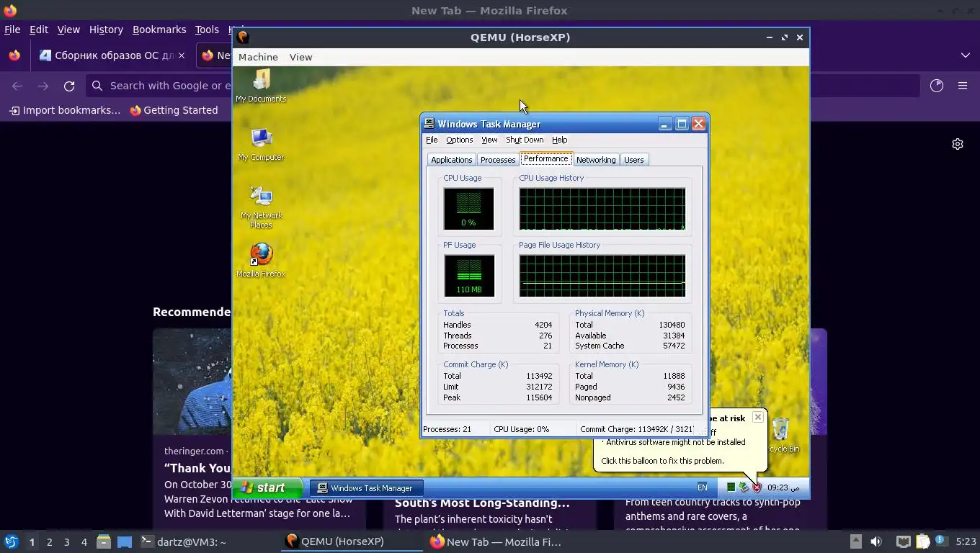The height and width of the screenshot is (553, 980).
Task: Open Task Manager Help menu
Action: pos(560,140)
